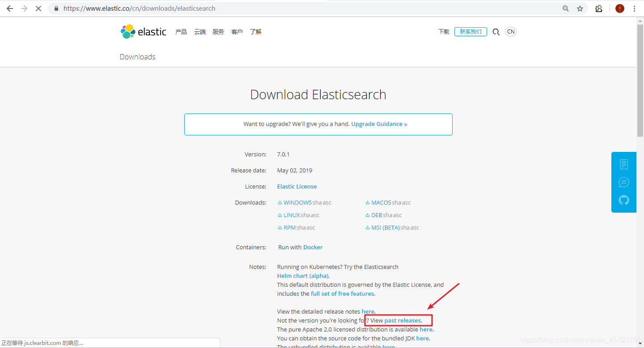Open site search magnifier icon
The height and width of the screenshot is (348, 644).
(x=496, y=32)
